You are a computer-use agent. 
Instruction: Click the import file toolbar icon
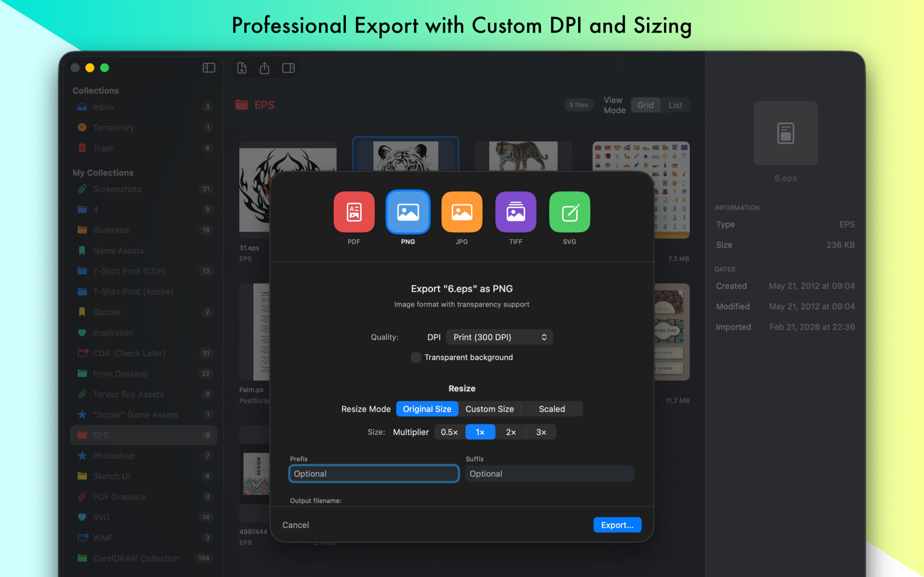[242, 68]
